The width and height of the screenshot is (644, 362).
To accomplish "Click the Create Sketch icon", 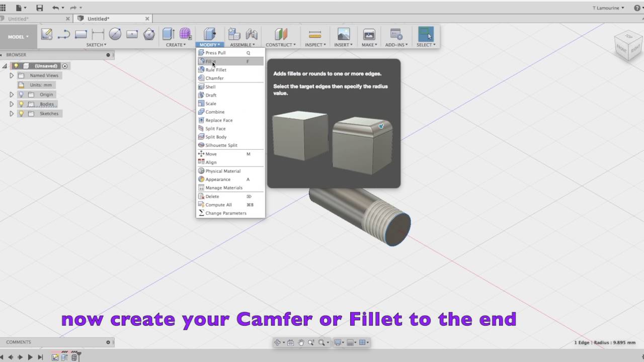I will pos(47,34).
